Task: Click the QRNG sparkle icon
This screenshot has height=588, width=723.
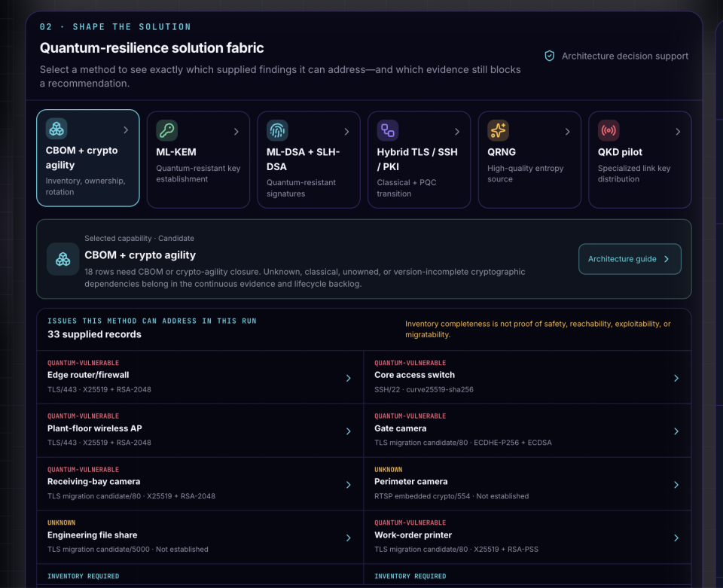Action: click(x=498, y=130)
